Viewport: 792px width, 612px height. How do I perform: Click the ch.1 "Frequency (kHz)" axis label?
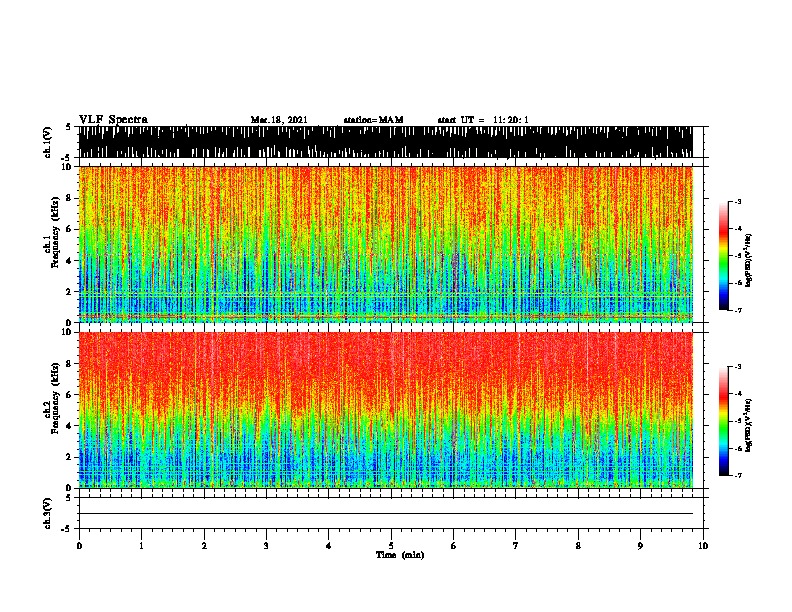56,233
